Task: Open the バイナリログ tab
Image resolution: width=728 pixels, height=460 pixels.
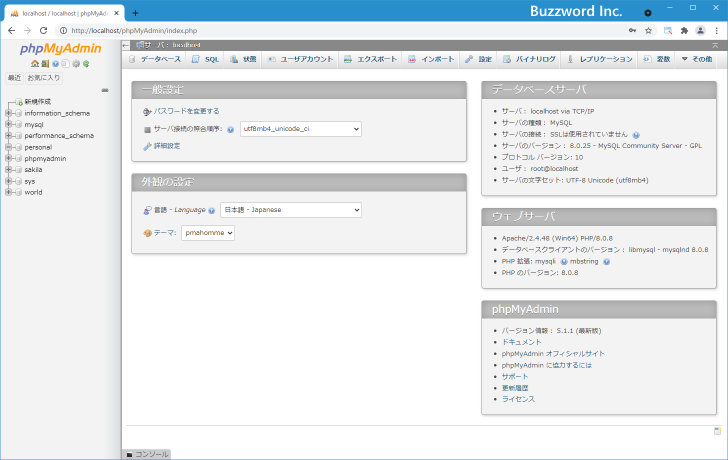Action: pos(530,59)
